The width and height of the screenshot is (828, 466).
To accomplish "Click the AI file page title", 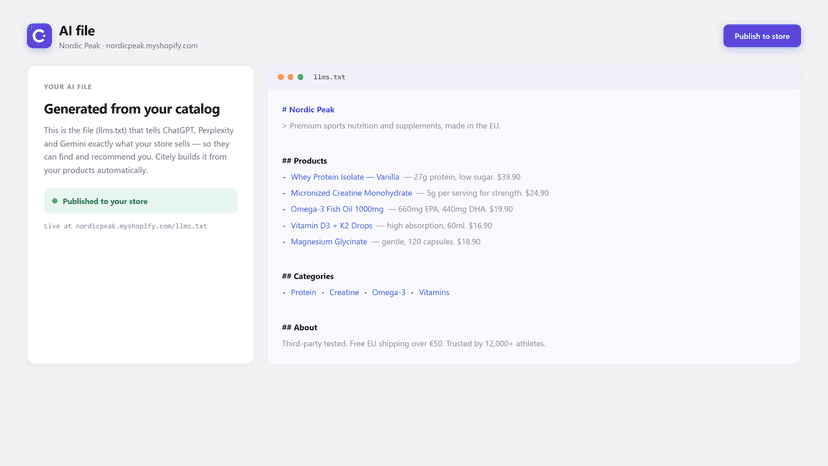I will (77, 31).
